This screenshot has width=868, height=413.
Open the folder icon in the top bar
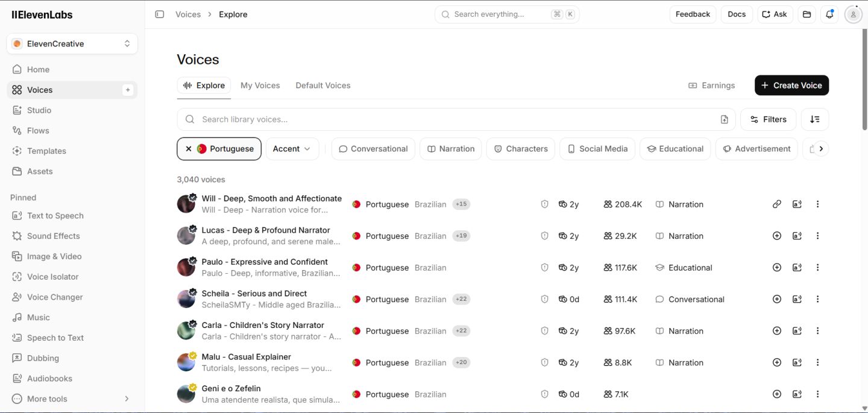tap(807, 14)
